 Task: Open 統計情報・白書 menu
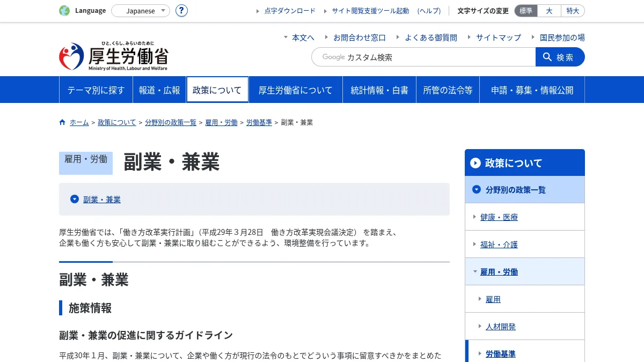379,90
